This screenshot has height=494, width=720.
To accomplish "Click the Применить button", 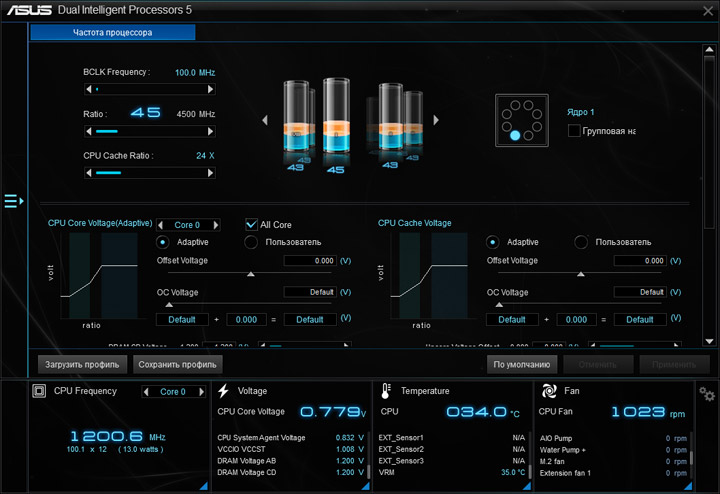I will (x=674, y=365).
